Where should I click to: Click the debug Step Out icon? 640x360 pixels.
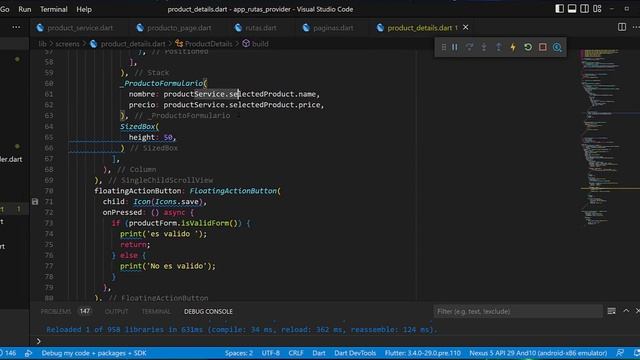tap(498, 47)
